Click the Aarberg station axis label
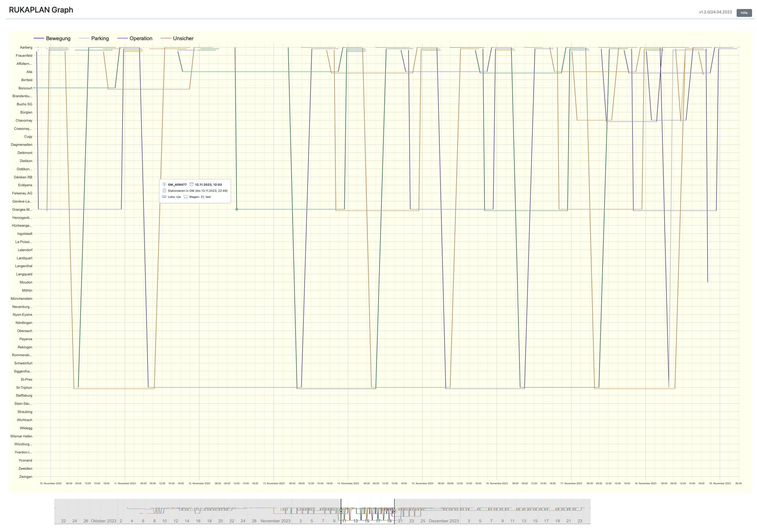The width and height of the screenshot is (757, 532). (x=26, y=47)
